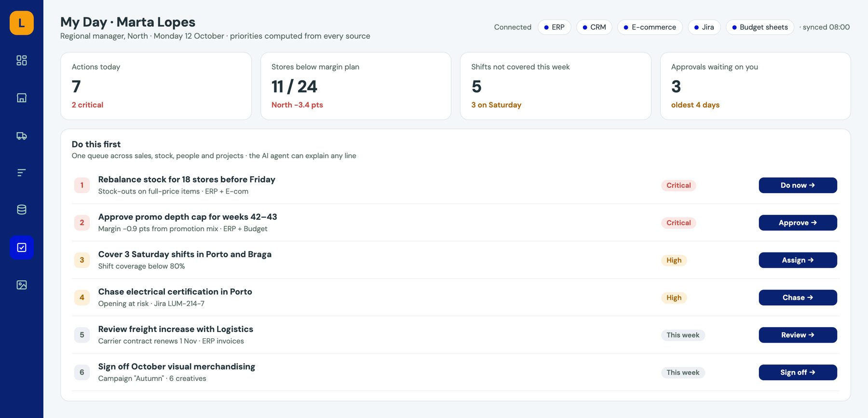
Task: Open the delivery truck icon in sidebar
Action: tap(22, 136)
